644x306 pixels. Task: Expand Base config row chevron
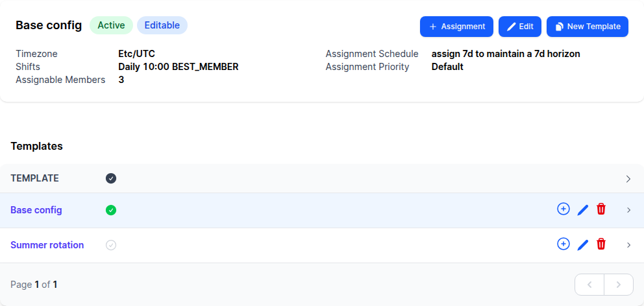click(628, 210)
